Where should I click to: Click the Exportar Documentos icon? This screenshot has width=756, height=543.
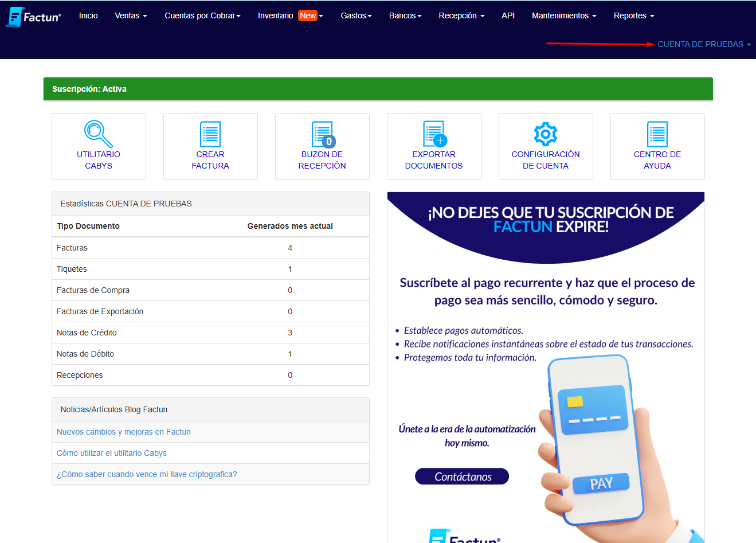point(435,134)
